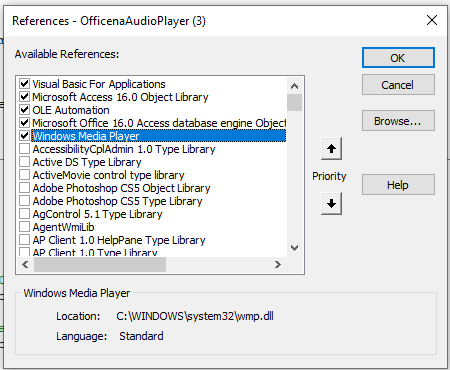Select 'AccessibilityCplAdmin 1.0 Type Library' row
This screenshot has height=370, width=450.
(124, 149)
